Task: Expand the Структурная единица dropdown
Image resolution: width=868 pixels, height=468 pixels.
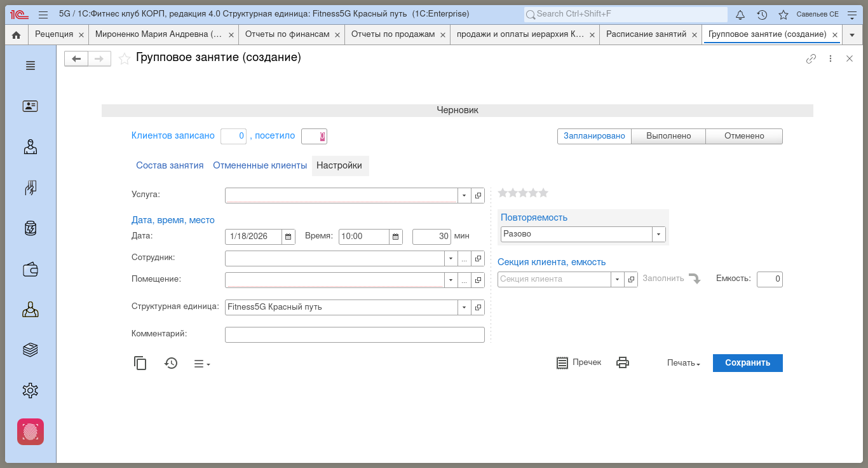Action: click(x=464, y=307)
